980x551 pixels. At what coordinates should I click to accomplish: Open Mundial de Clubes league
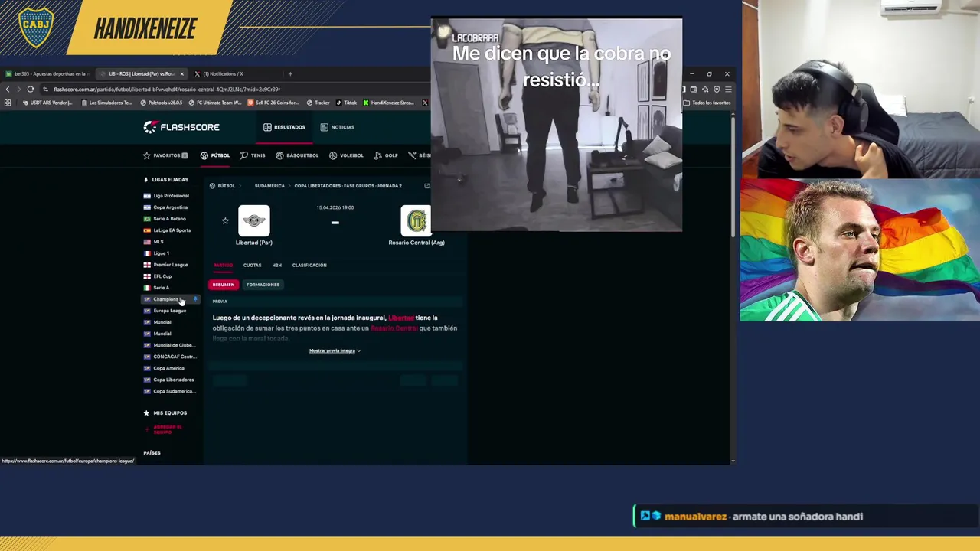[x=169, y=345]
